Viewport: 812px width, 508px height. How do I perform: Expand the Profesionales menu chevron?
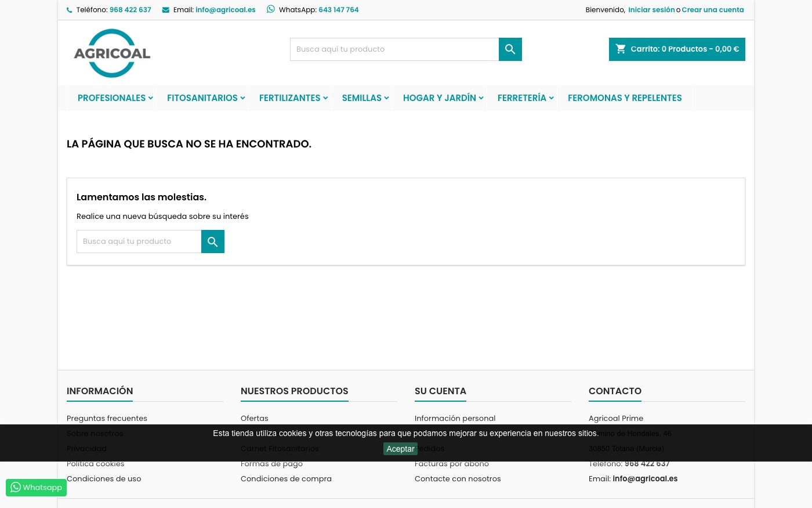coord(150,98)
